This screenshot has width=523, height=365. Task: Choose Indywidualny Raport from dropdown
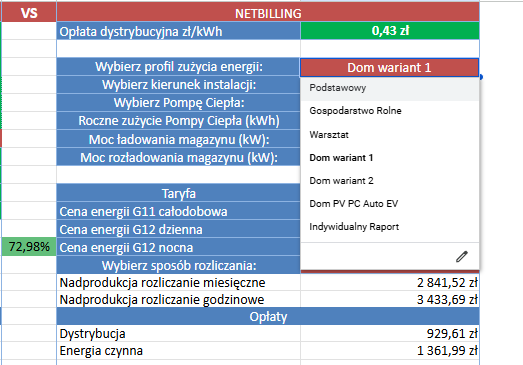click(x=390, y=227)
